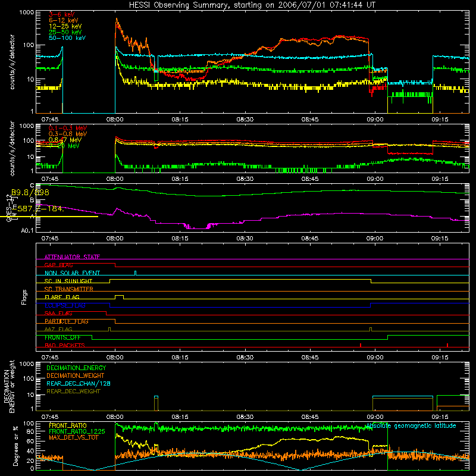
Task: Select the FRONTS_OFF flag label
Action: (62, 337)
